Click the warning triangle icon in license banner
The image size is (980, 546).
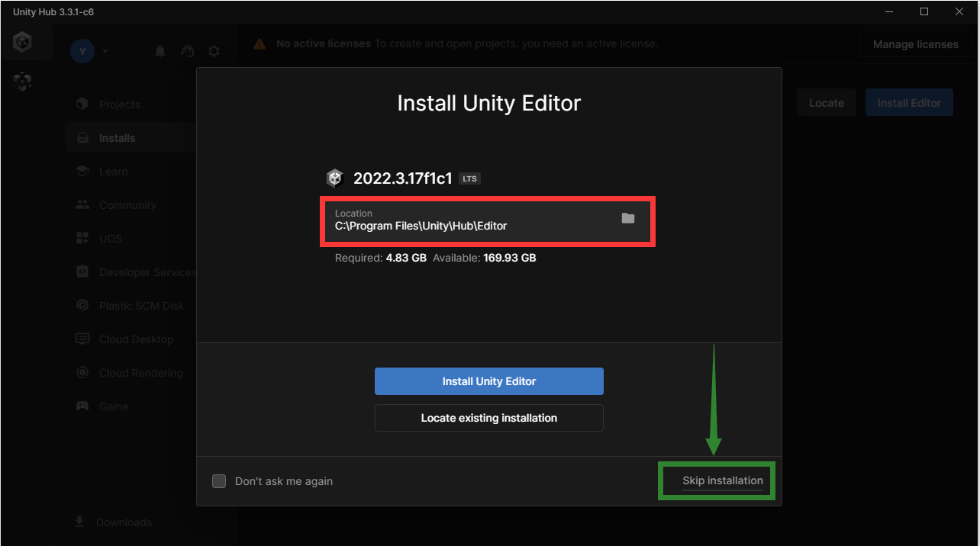coord(260,44)
